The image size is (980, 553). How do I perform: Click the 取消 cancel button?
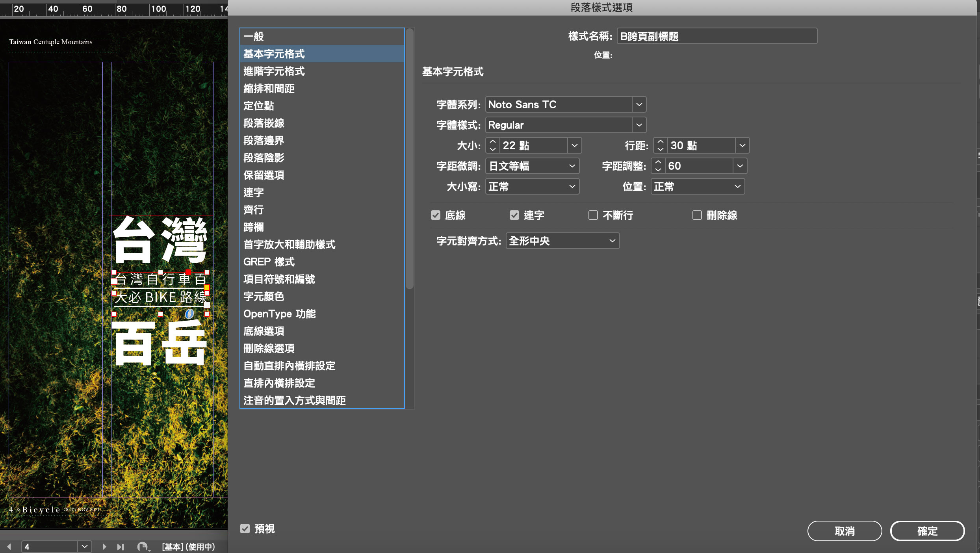click(x=845, y=531)
